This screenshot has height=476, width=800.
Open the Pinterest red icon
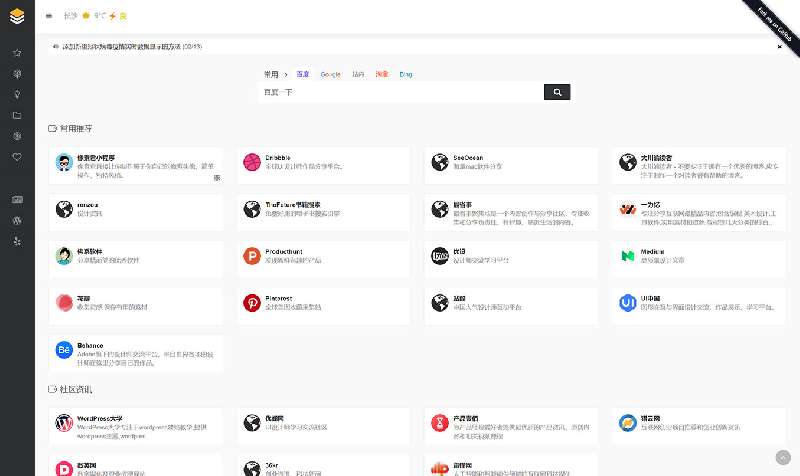click(x=252, y=303)
